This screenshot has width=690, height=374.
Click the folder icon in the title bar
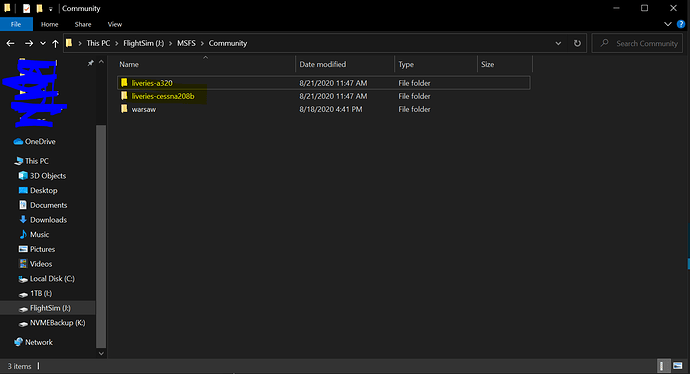coord(7,8)
